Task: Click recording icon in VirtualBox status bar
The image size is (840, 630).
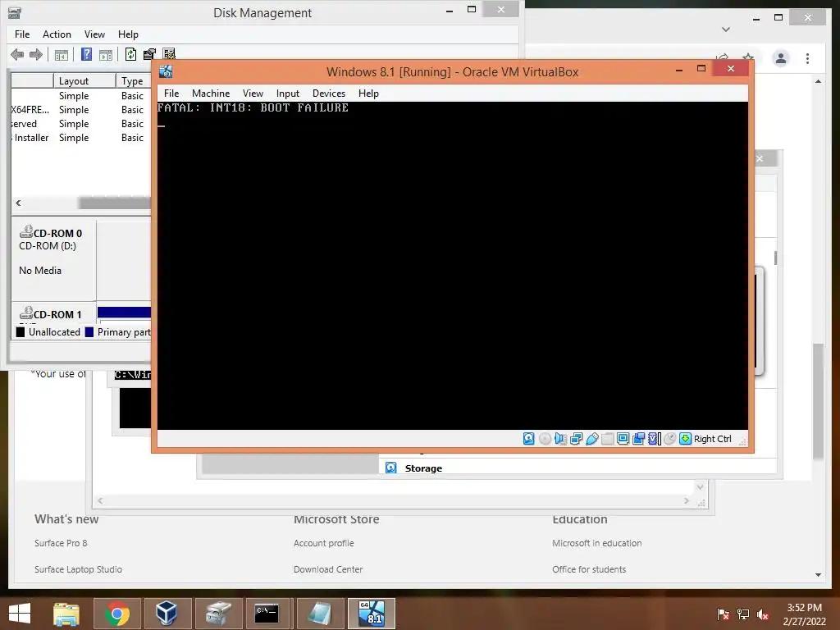Action: (x=638, y=439)
